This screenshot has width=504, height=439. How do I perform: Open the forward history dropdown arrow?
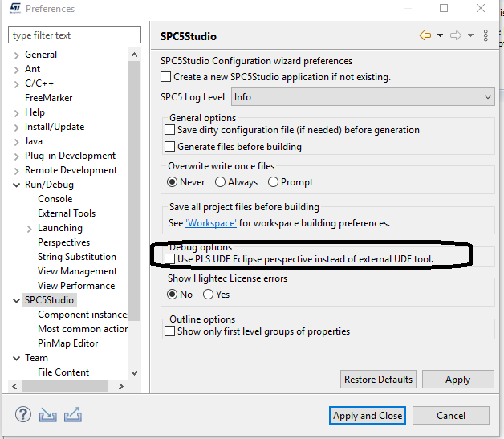[470, 35]
